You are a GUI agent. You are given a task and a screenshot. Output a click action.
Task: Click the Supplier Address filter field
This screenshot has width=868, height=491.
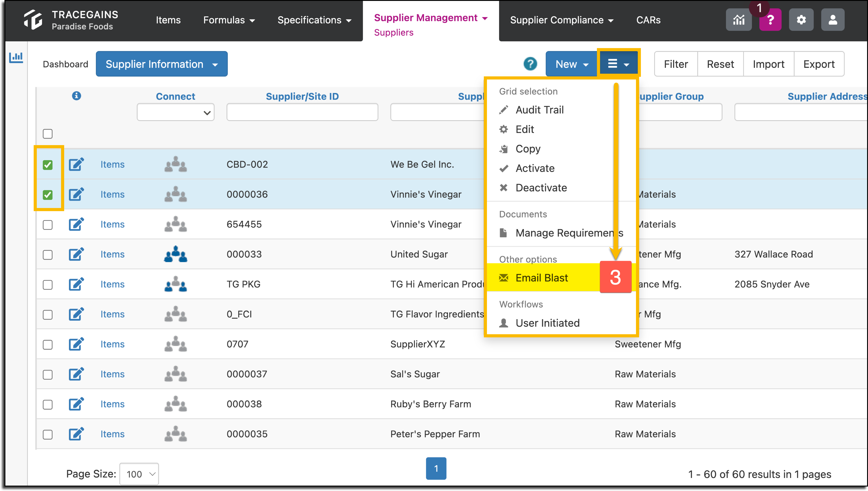[x=801, y=112]
